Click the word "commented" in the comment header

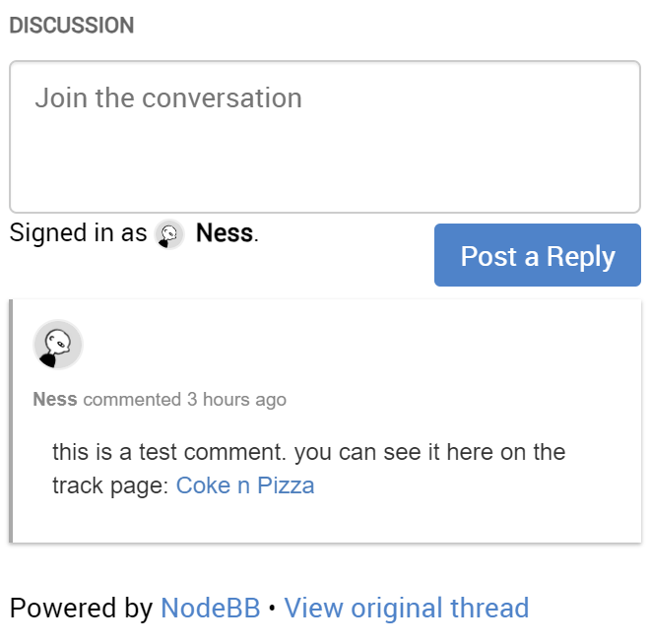point(132,400)
